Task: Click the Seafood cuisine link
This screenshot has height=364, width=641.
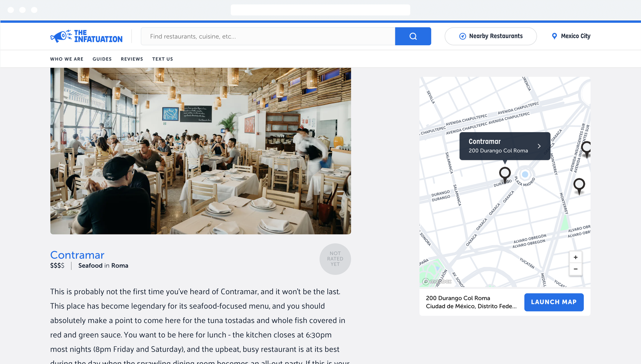Action: [x=91, y=265]
